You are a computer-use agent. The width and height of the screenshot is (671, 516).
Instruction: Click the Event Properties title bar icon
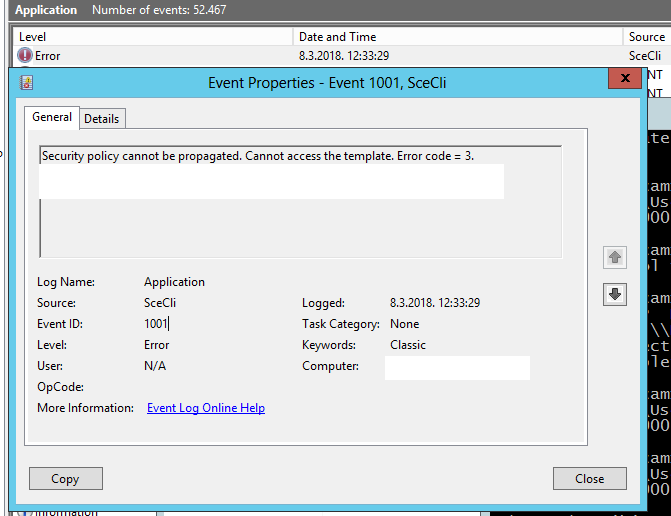click(27, 83)
